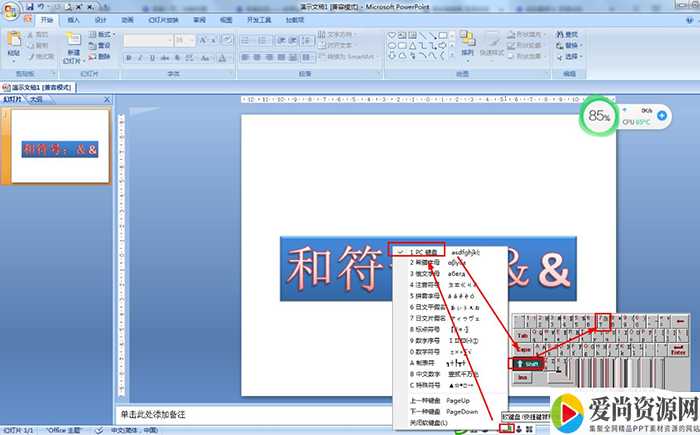Choose "关闭软键盘" from the popup menu
Screen dimensions: 700x435
pyautogui.click(x=428, y=423)
